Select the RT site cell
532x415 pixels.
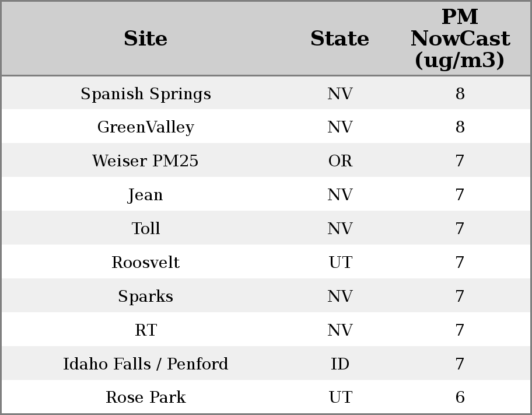[x=146, y=330]
